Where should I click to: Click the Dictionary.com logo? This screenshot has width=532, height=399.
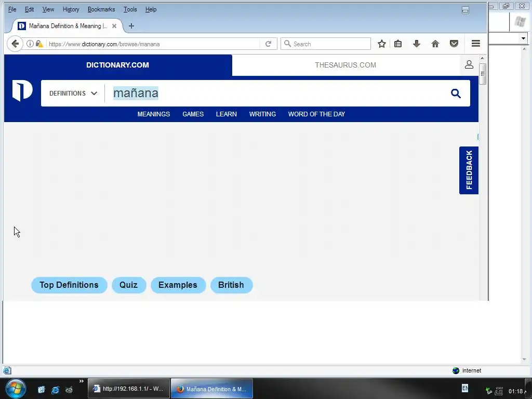point(22,90)
